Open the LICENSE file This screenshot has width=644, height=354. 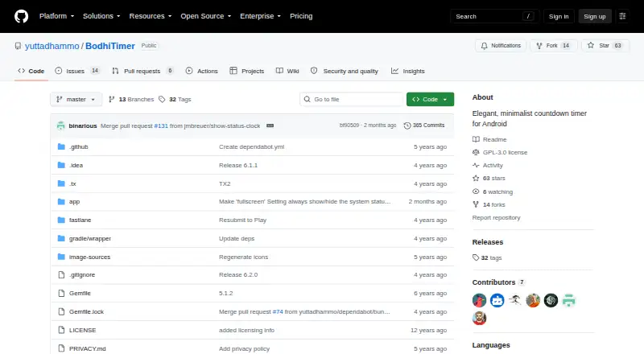tap(83, 330)
